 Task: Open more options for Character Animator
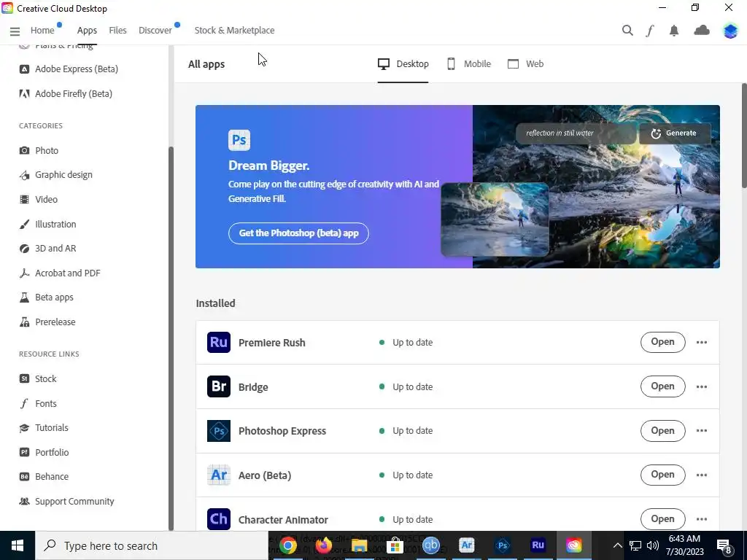tap(701, 519)
